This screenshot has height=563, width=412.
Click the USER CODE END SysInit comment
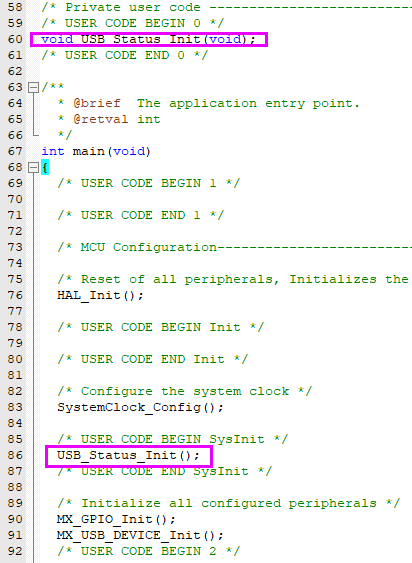[165, 471]
